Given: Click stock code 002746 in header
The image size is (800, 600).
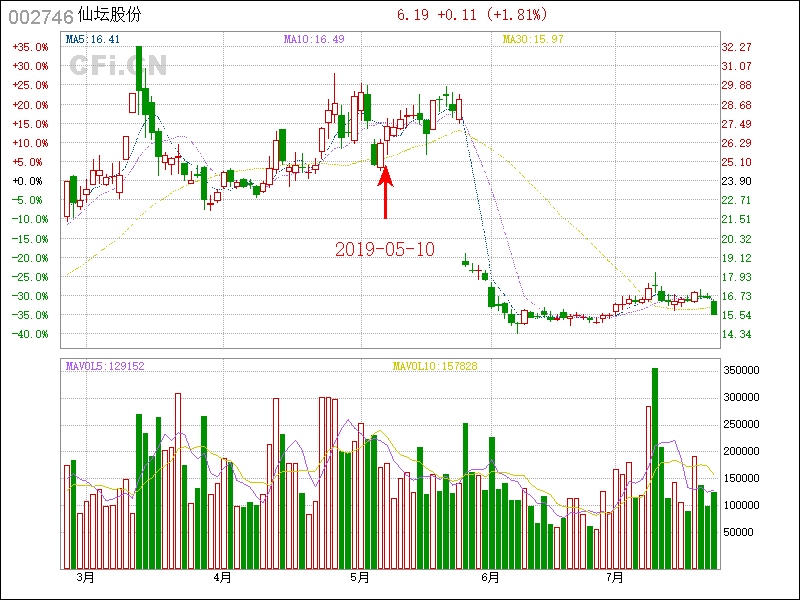Looking at the screenshot, I should pyautogui.click(x=40, y=16).
